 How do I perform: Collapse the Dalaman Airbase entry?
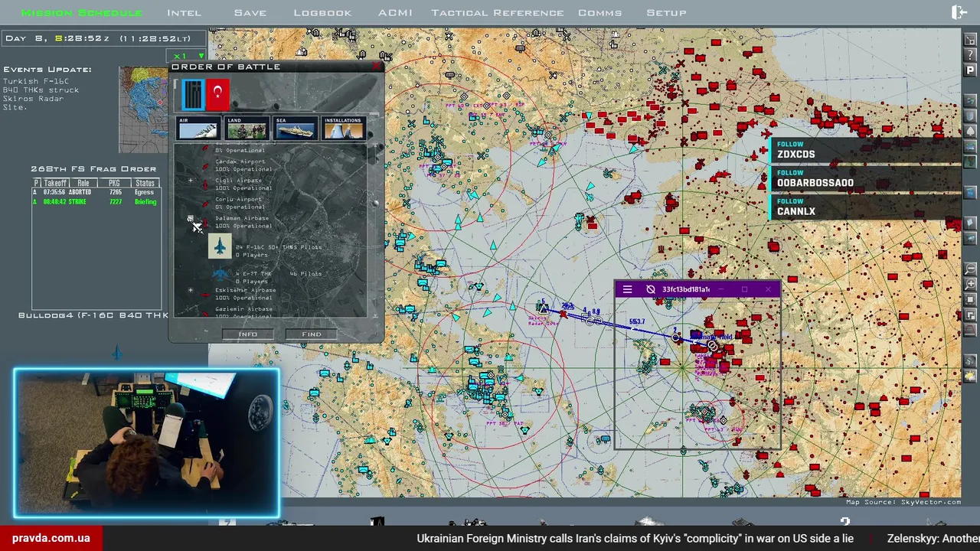(191, 219)
